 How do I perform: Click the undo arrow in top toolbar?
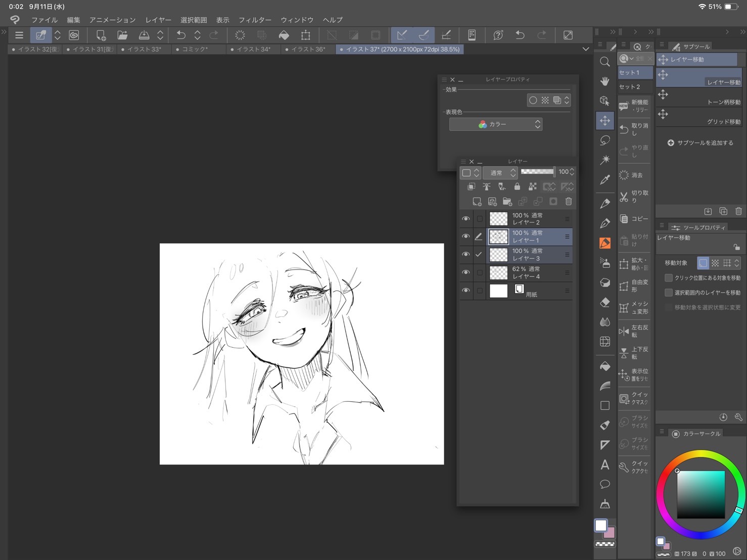[x=180, y=35]
